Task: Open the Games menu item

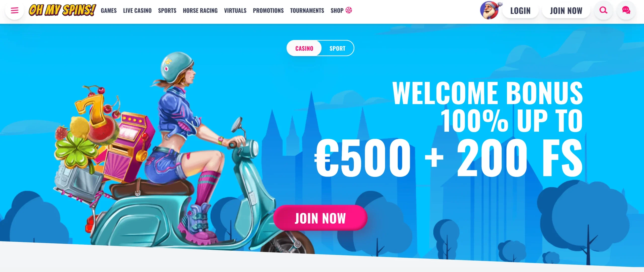Action: click(109, 11)
